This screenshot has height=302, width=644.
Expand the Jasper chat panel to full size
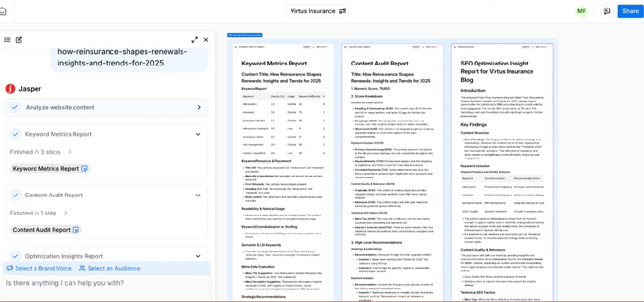click(195, 40)
